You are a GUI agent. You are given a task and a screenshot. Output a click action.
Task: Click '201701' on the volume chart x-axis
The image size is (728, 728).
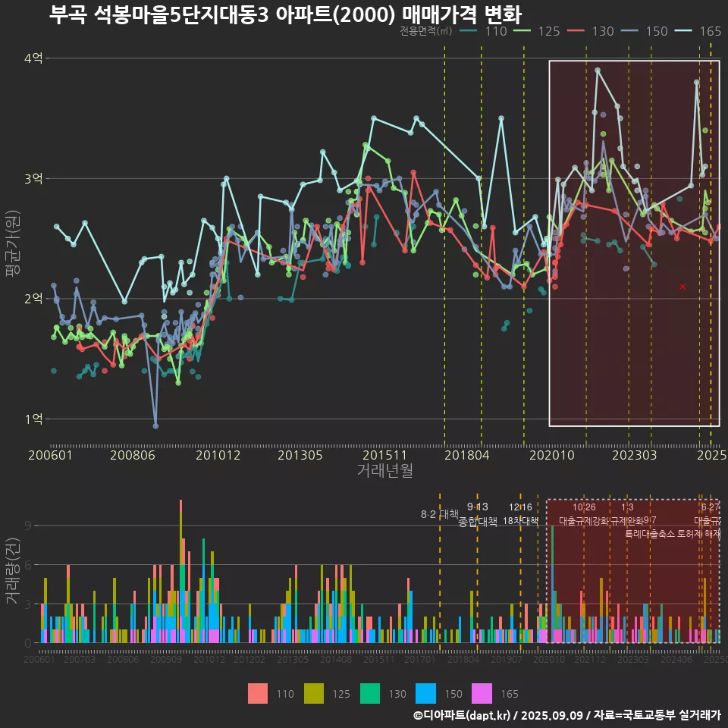coord(419,659)
